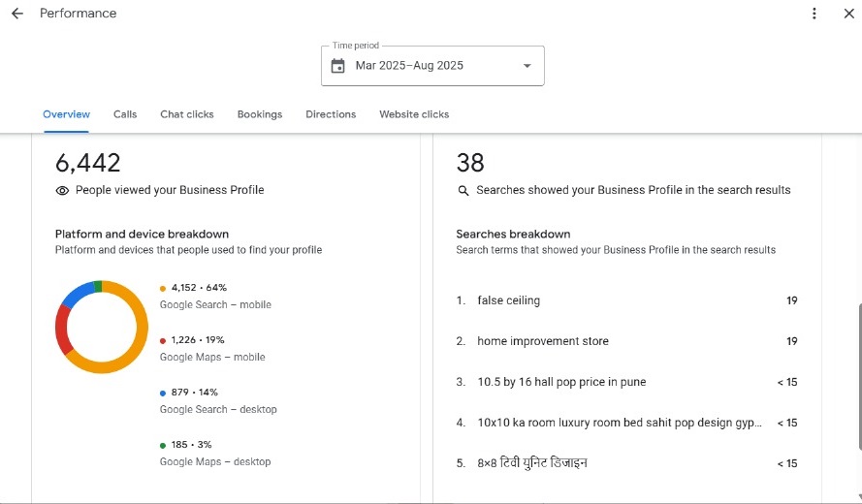Click the calendar icon in Time period

click(337, 66)
